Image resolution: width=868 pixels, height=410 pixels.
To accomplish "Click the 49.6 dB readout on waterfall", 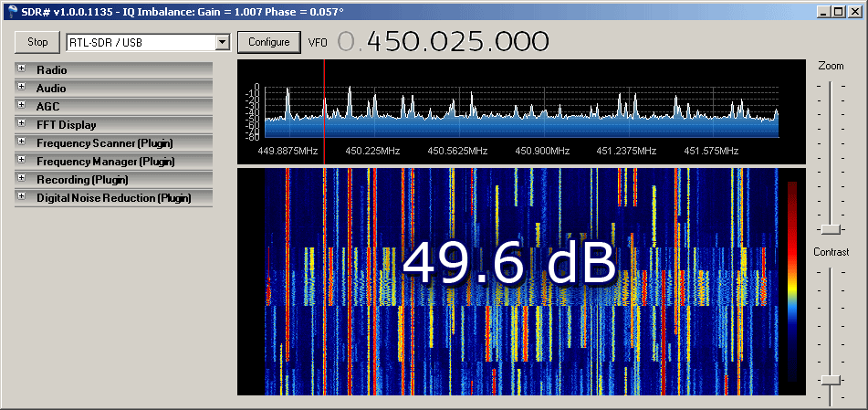I will [509, 263].
